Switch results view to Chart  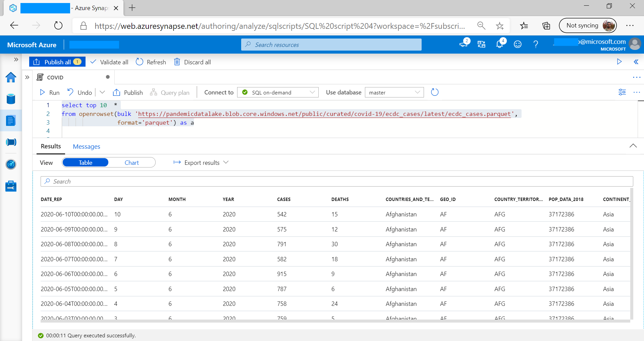(131, 162)
